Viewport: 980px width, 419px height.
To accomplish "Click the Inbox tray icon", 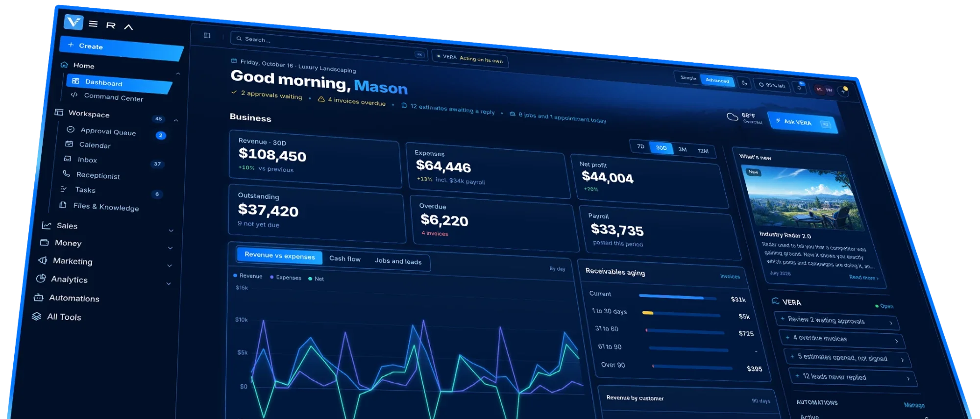I will tap(68, 159).
